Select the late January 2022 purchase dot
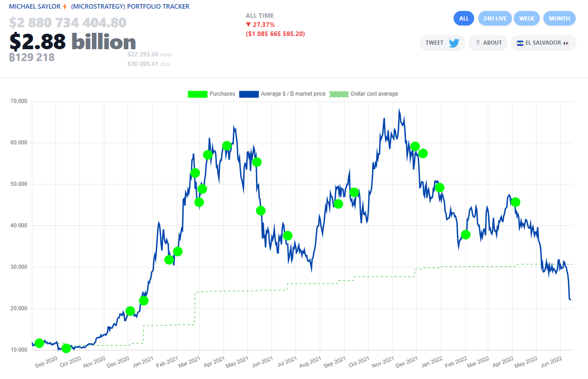Image resolution: width=588 pixels, height=379 pixels. coord(465,235)
